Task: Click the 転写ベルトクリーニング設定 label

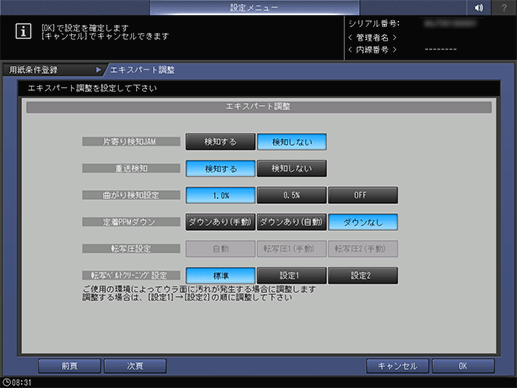Action: (131, 275)
